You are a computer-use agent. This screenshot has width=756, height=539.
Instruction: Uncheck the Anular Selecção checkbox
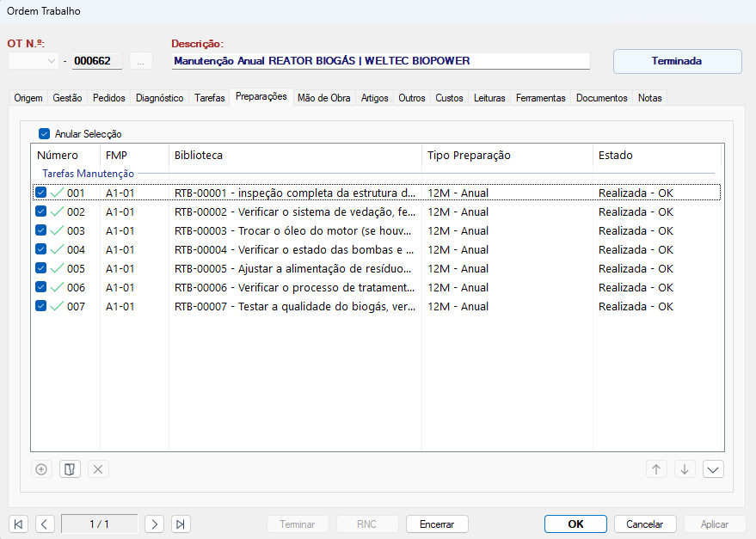pos(45,133)
